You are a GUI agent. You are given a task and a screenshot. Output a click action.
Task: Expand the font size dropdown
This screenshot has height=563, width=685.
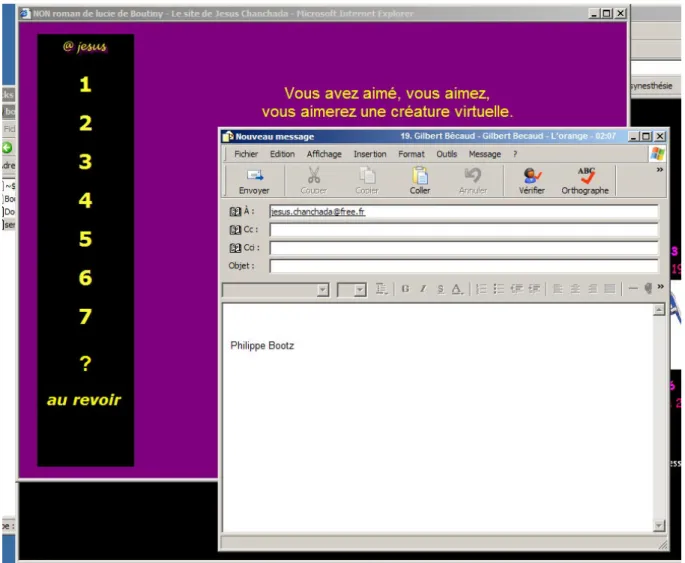point(360,290)
